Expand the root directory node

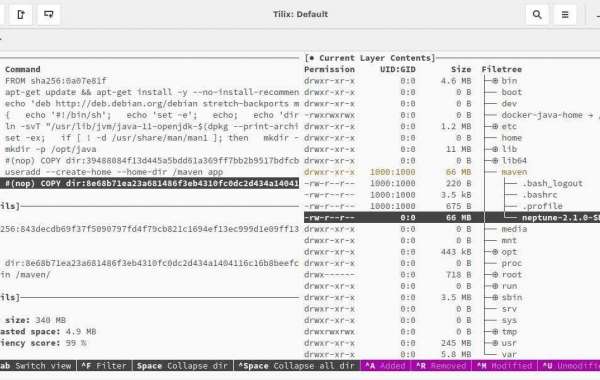495,275
